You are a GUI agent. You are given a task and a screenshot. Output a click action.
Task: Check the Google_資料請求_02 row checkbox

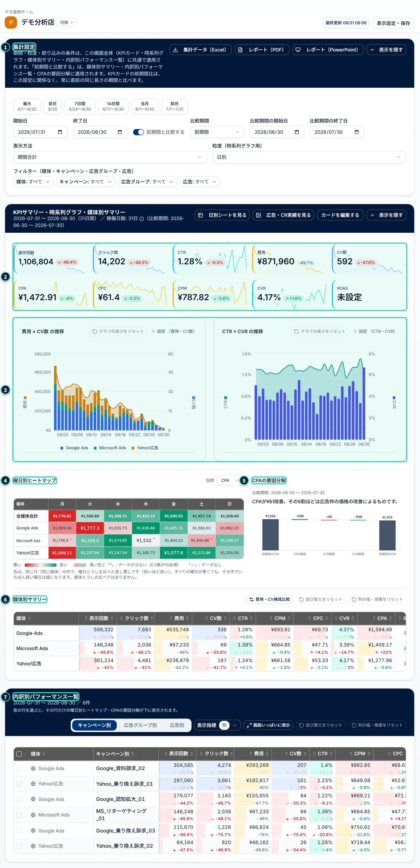coord(19,768)
